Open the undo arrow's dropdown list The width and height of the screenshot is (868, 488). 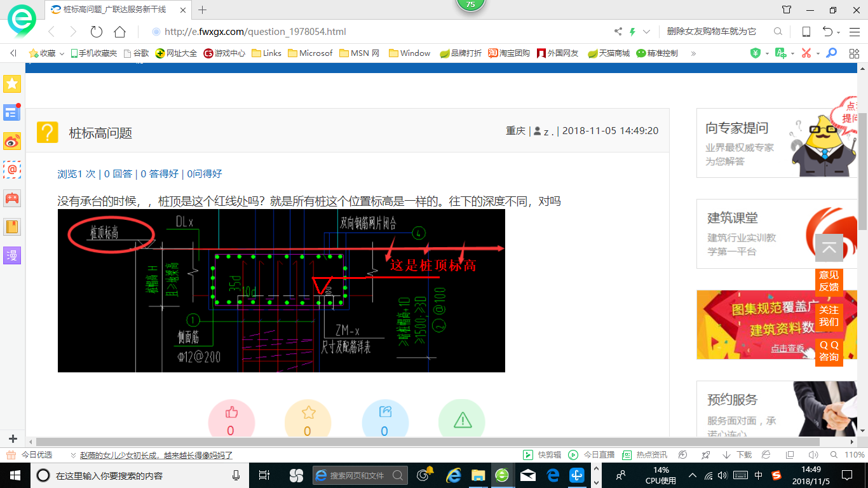[x=839, y=32]
